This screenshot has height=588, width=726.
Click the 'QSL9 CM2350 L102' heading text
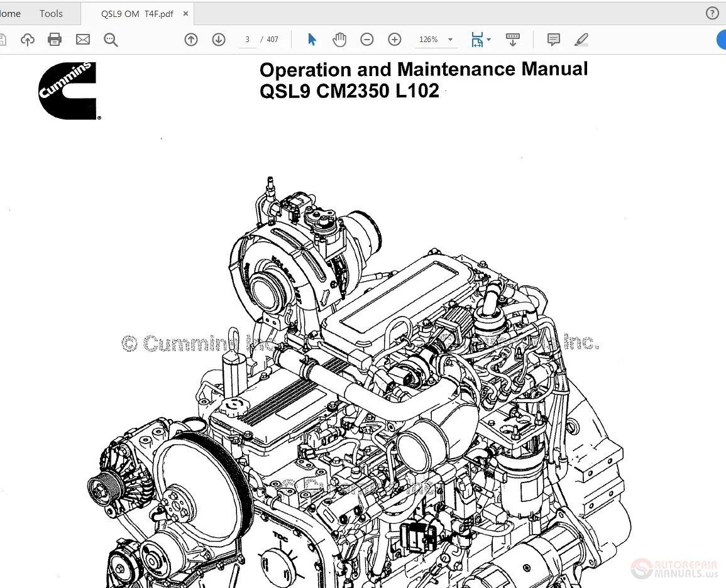coord(349,90)
